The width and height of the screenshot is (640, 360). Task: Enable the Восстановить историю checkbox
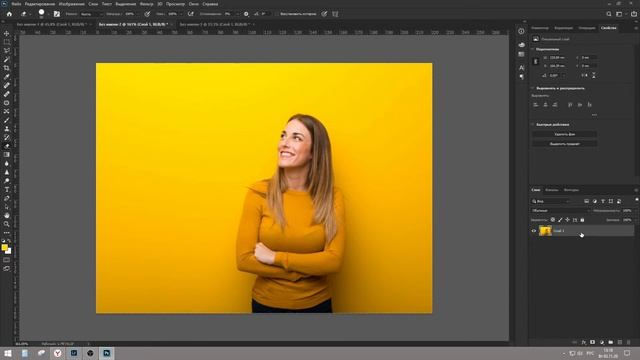click(278, 14)
